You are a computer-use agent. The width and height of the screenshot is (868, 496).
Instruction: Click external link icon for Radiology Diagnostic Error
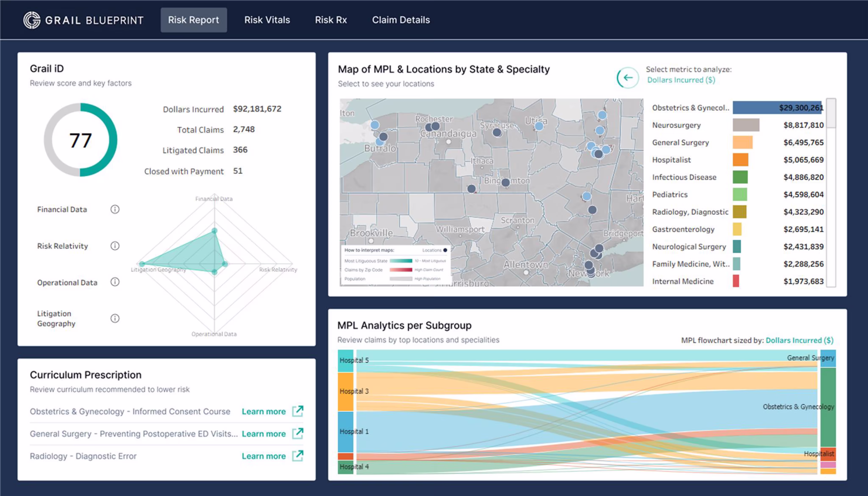click(x=298, y=456)
